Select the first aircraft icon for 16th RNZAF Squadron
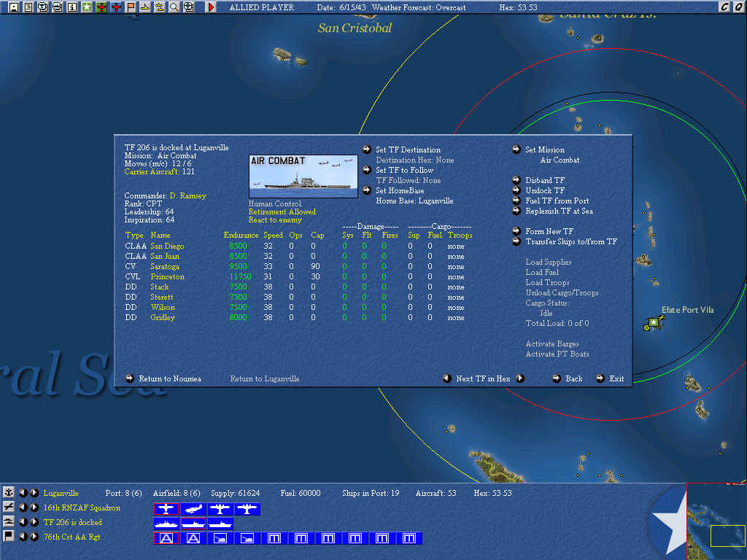Screen dimensions: 747x560 pos(166,508)
